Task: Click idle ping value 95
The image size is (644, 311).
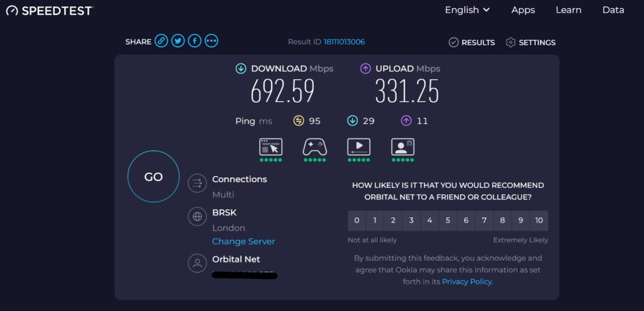Action: [314, 121]
